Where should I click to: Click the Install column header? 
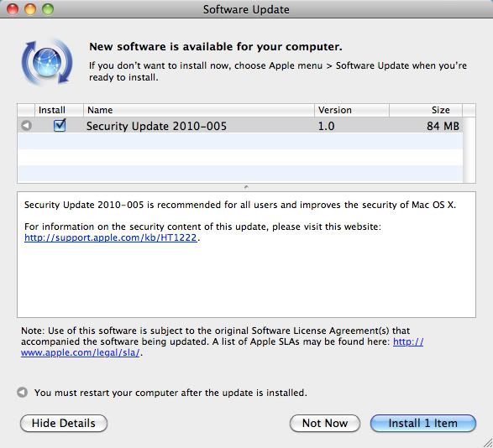[x=59, y=110]
